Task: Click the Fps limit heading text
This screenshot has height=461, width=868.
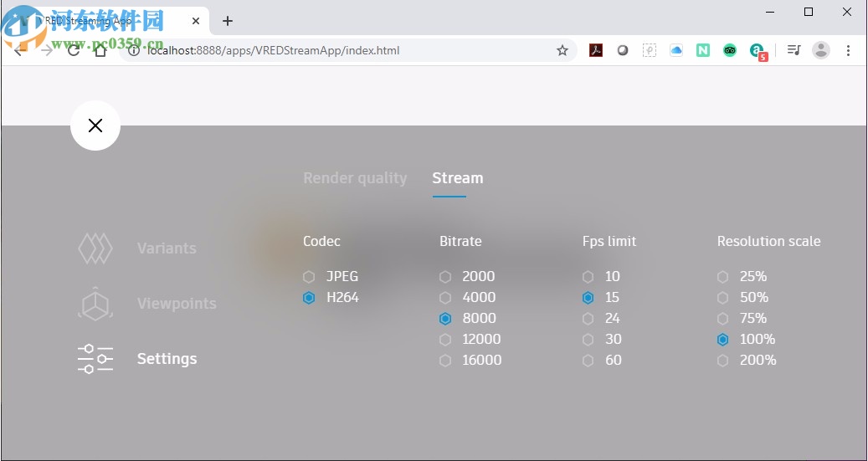Action: tap(609, 241)
